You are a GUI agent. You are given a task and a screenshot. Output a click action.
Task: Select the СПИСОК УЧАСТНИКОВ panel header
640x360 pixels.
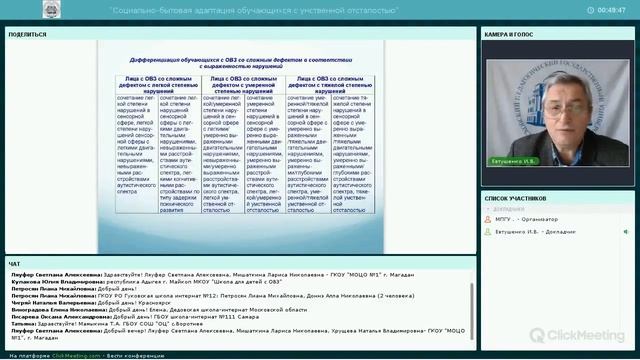[x=558, y=198]
